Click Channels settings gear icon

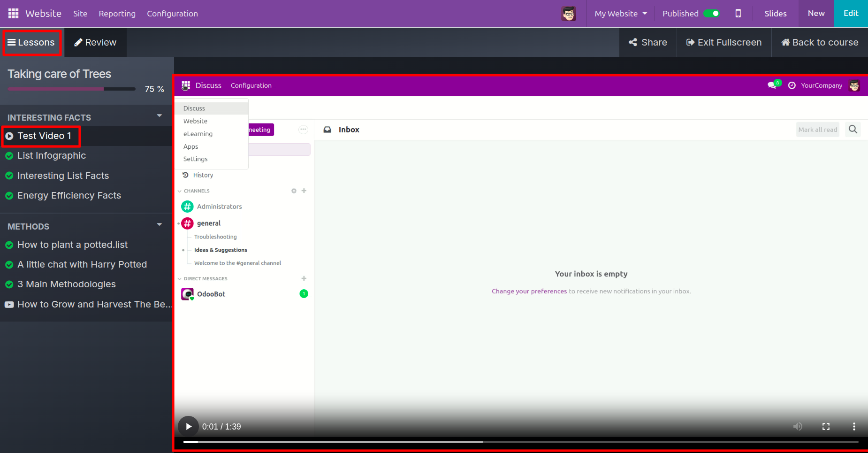point(294,191)
